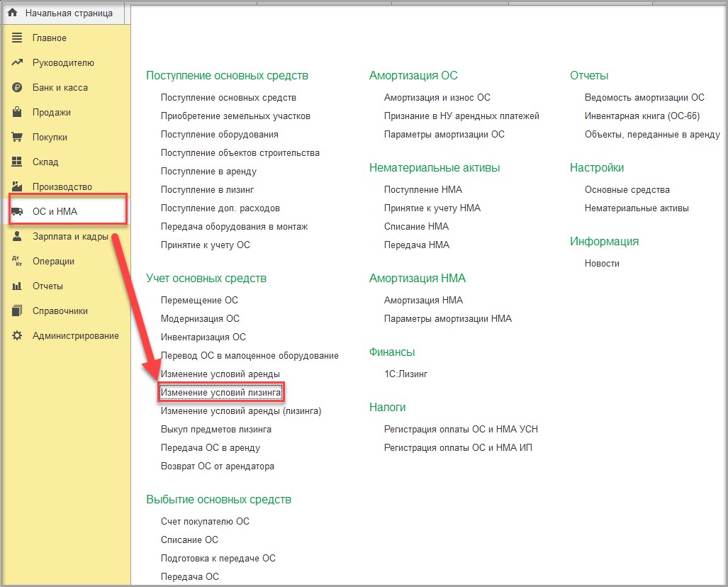The width and height of the screenshot is (728, 587).
Task: Click the Продажи shopping bag icon
Action: (x=17, y=112)
